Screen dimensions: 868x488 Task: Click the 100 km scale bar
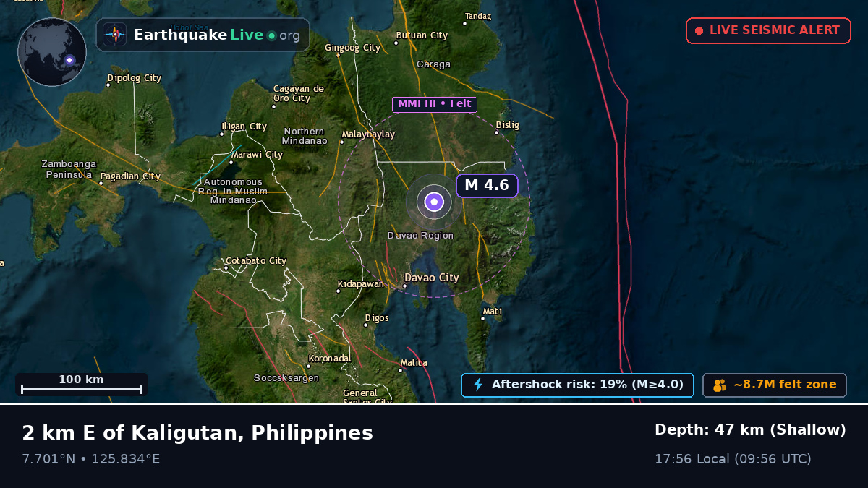pyautogui.click(x=82, y=384)
